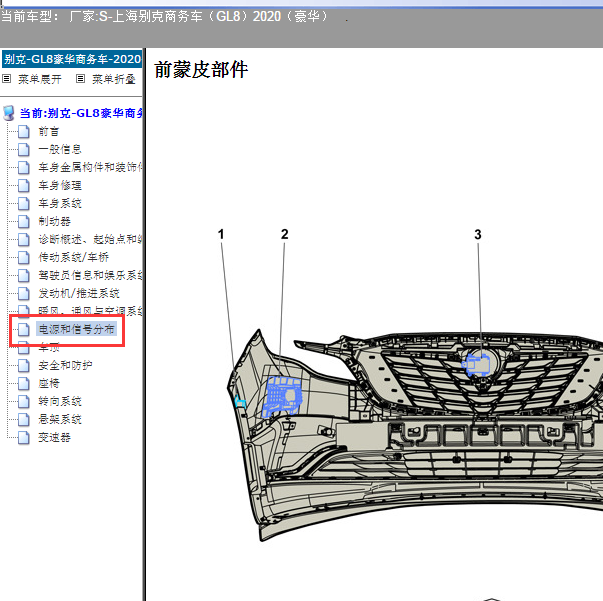Click the page icon beside 发动机/推进系统
603x601 pixels.
tap(24, 293)
